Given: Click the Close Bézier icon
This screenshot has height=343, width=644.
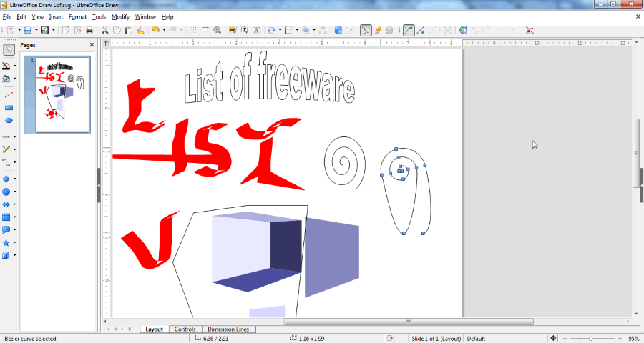Looking at the screenshot, I should click(x=464, y=30).
